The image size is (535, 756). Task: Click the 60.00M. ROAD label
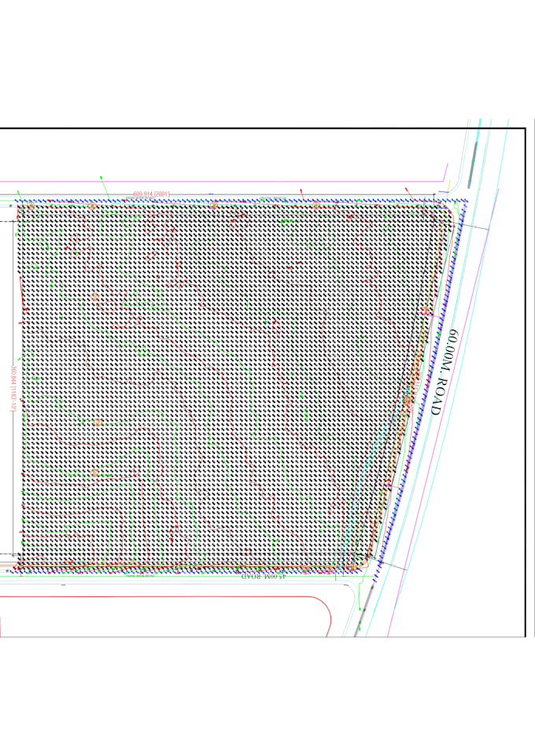tap(444, 372)
